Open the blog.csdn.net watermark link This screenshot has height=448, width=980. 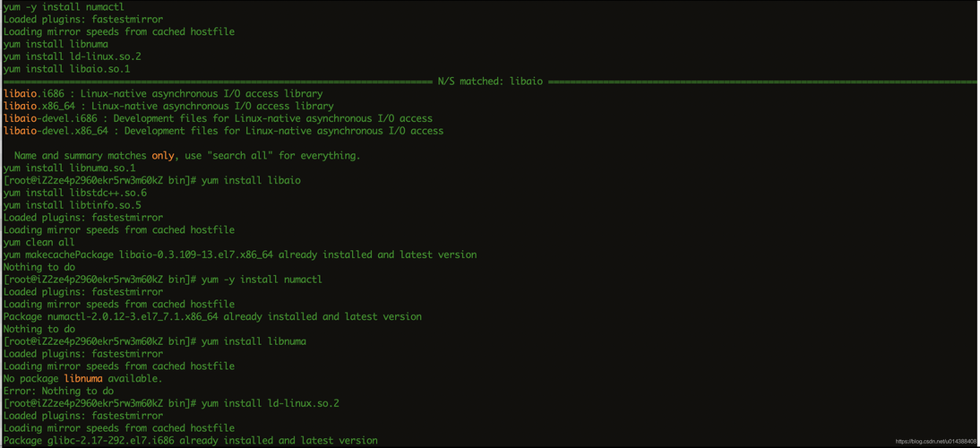936,441
